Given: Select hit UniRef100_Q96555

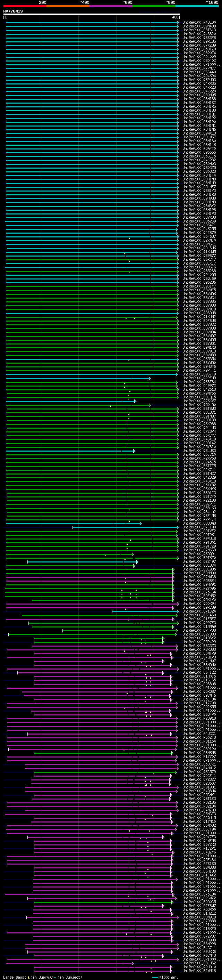Looking at the screenshot, I should (x=199, y=153).
